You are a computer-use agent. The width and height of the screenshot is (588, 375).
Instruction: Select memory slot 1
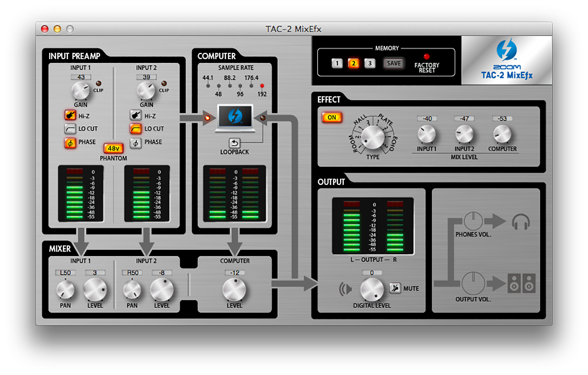337,63
